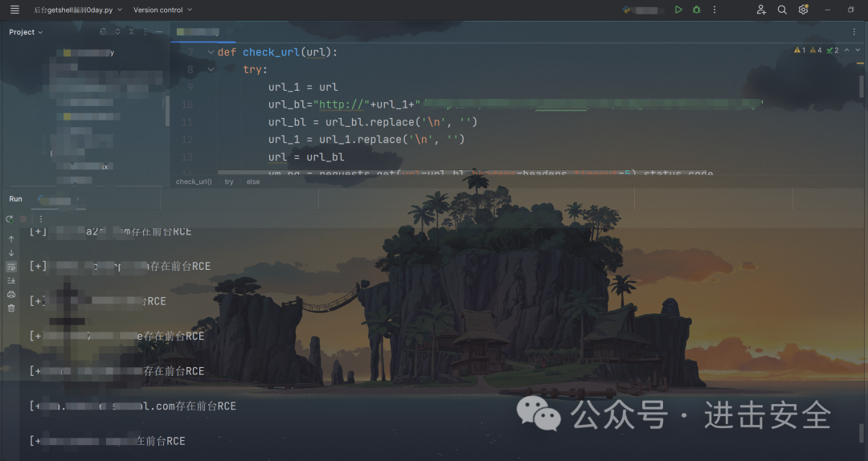
Task: Click the 'http://' string literal on line 10
Action: (x=342, y=104)
